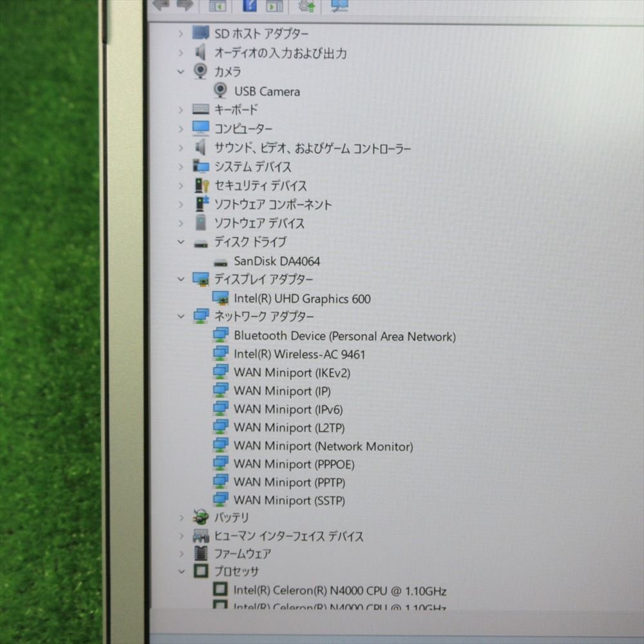Click the Bluetooth Device network icon
Image resolution: width=644 pixels, height=644 pixels.
220,334
